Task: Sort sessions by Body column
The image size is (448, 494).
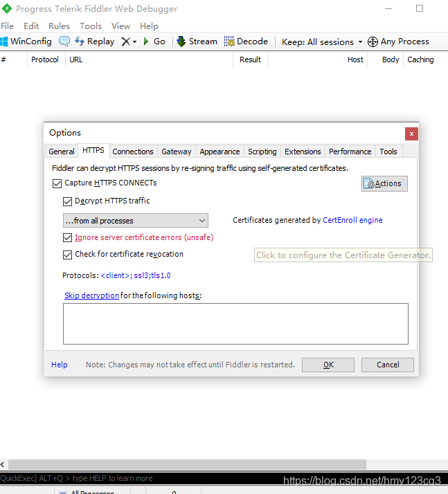Action: coord(385,60)
